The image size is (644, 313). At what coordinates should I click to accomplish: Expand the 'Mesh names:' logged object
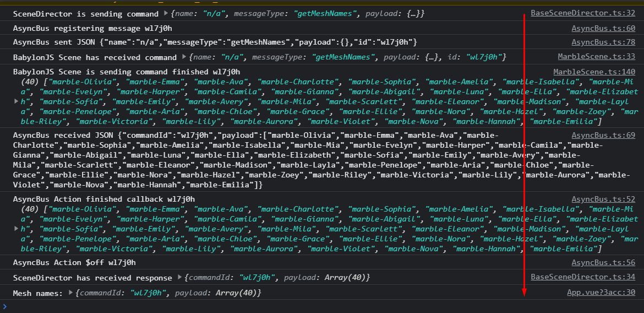click(x=70, y=293)
